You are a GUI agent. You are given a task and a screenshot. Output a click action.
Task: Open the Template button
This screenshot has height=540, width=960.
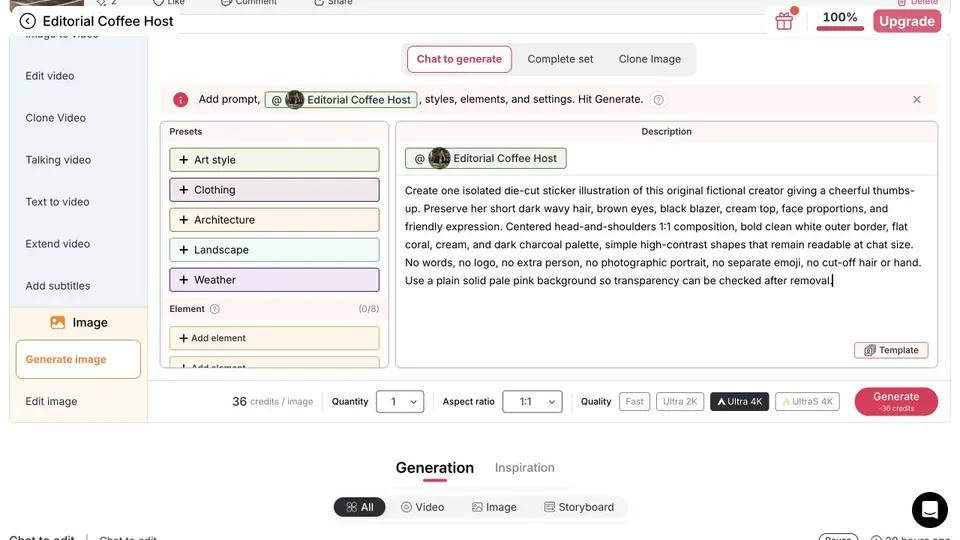point(891,350)
